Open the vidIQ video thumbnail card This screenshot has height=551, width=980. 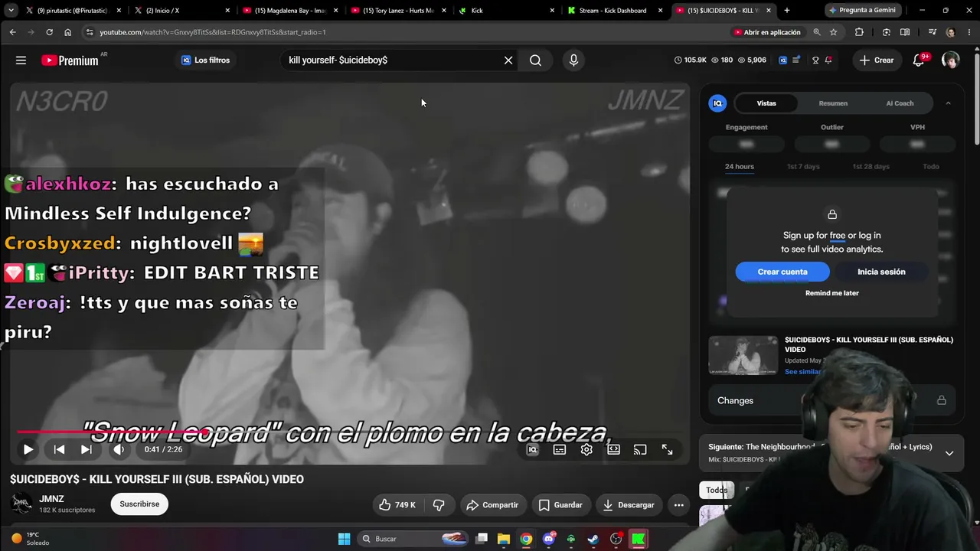743,355
